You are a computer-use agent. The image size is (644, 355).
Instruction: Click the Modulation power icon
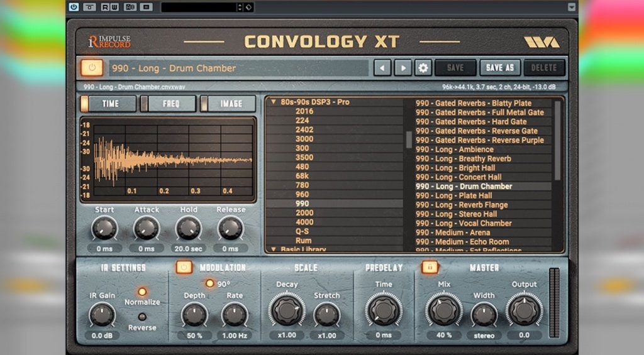[184, 268]
